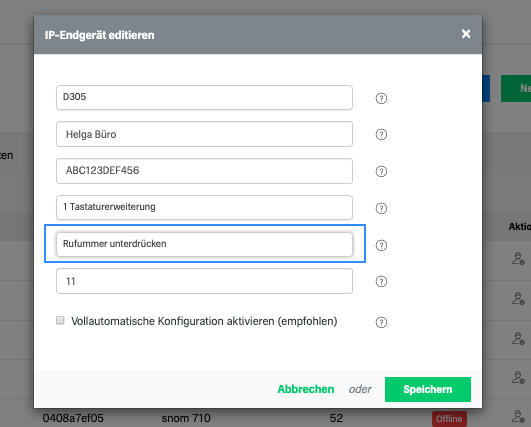
Task: Open the Rufummer unterdrücken dropdown
Action: [204, 244]
